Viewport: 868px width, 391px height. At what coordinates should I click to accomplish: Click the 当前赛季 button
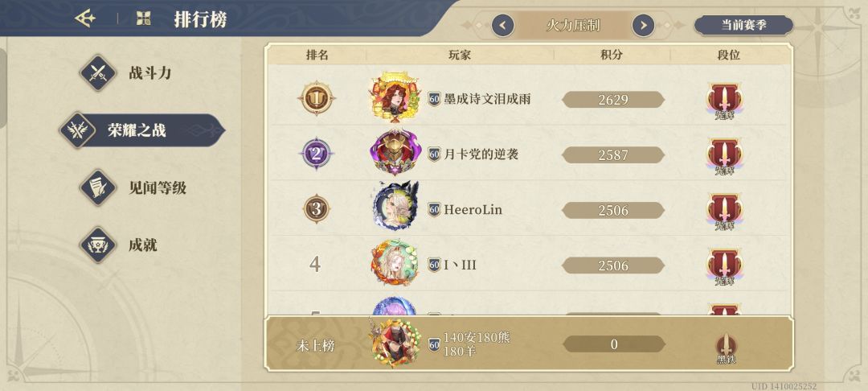(x=743, y=26)
